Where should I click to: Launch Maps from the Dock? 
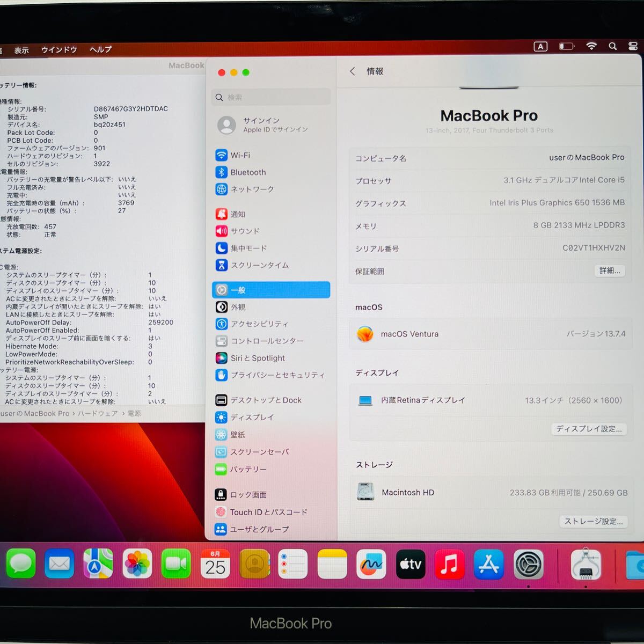[98, 564]
